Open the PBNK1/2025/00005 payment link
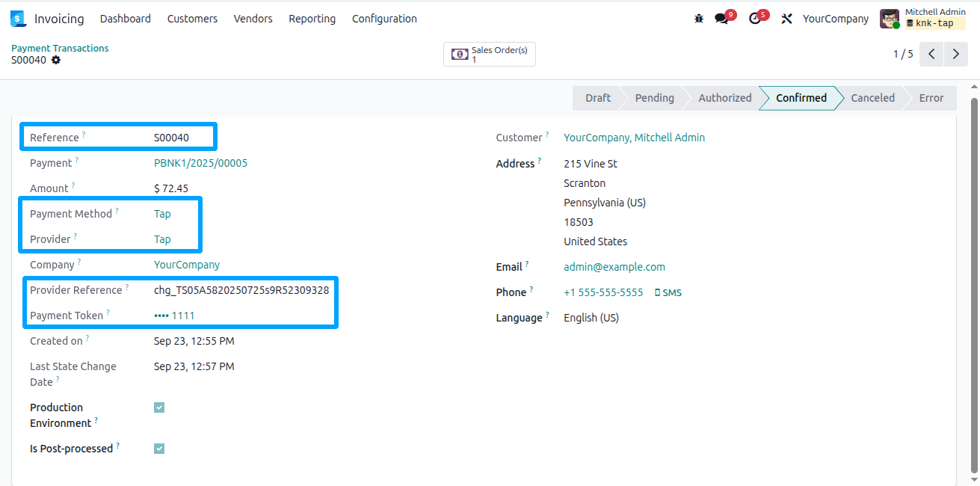This screenshot has height=486, width=980. click(200, 162)
